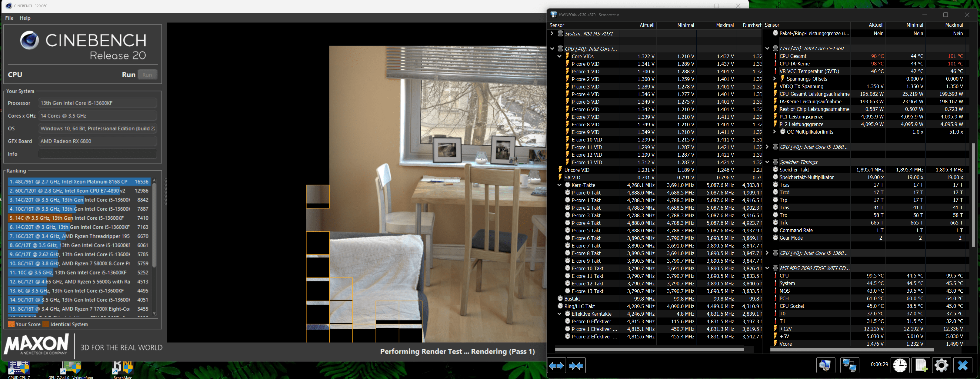Viewport: 980px width, 379px height.
Task: Select ranking row AMD Ryzen Threadripper score 6670
Action: point(79,236)
